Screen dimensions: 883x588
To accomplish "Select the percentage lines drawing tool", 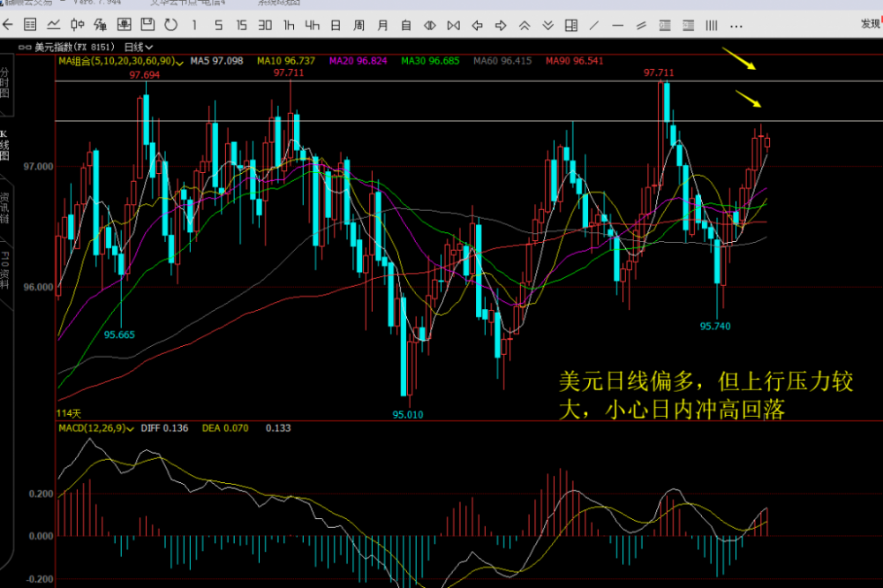I will pos(688,26).
